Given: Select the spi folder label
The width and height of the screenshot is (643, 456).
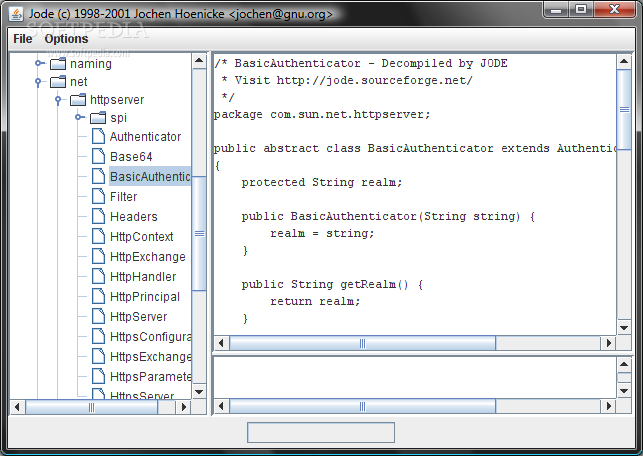Looking at the screenshot, I should pyautogui.click(x=118, y=118).
